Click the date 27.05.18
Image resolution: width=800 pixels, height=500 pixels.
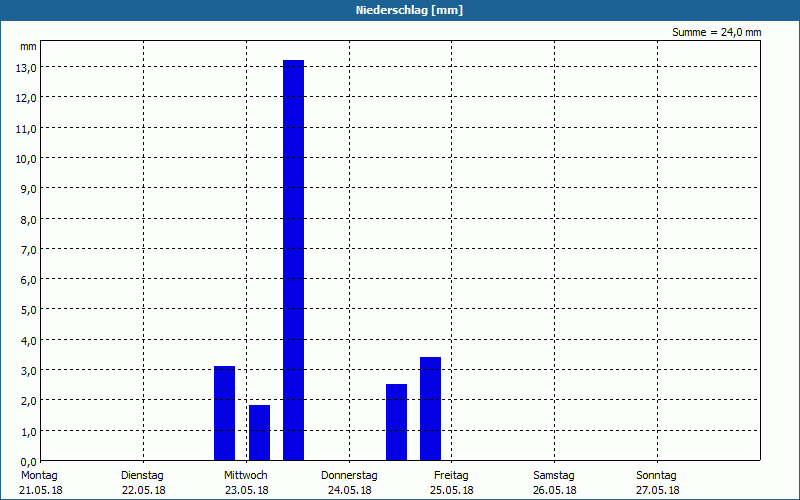tap(658, 491)
